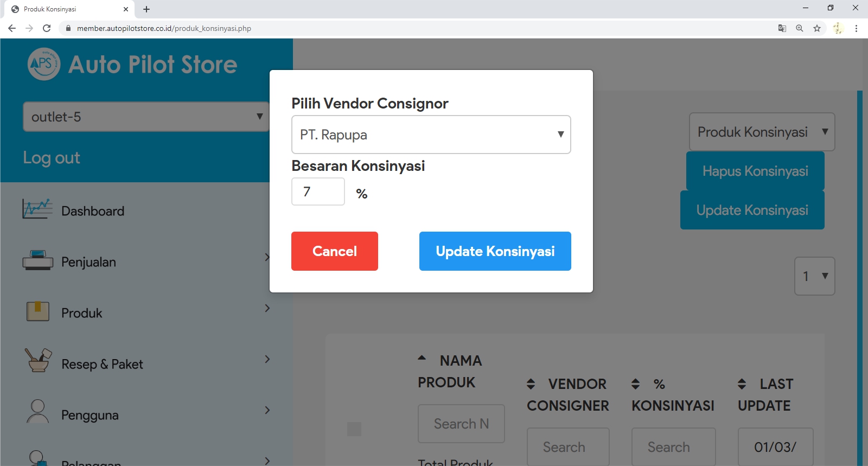Open the Produk Konsinyasi dropdown
This screenshot has height=466, width=868.
762,132
